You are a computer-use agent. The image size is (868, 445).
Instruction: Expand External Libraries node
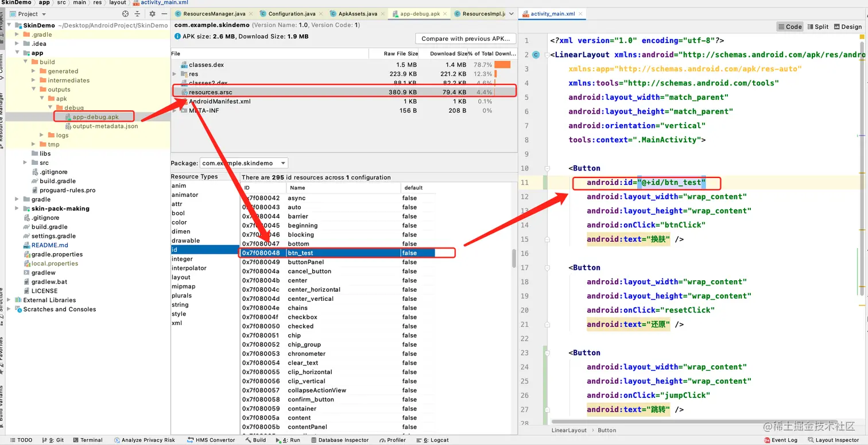pyautogui.click(x=9, y=300)
